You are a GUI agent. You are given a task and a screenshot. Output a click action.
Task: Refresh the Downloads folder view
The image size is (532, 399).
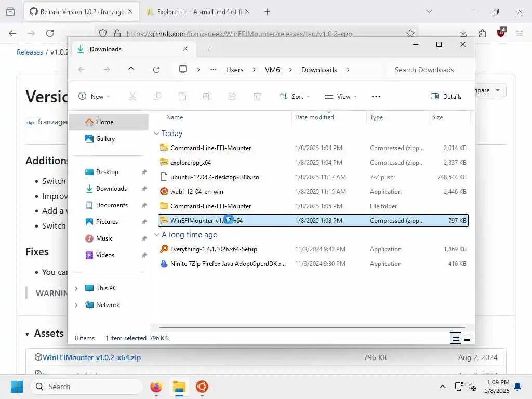(x=156, y=70)
